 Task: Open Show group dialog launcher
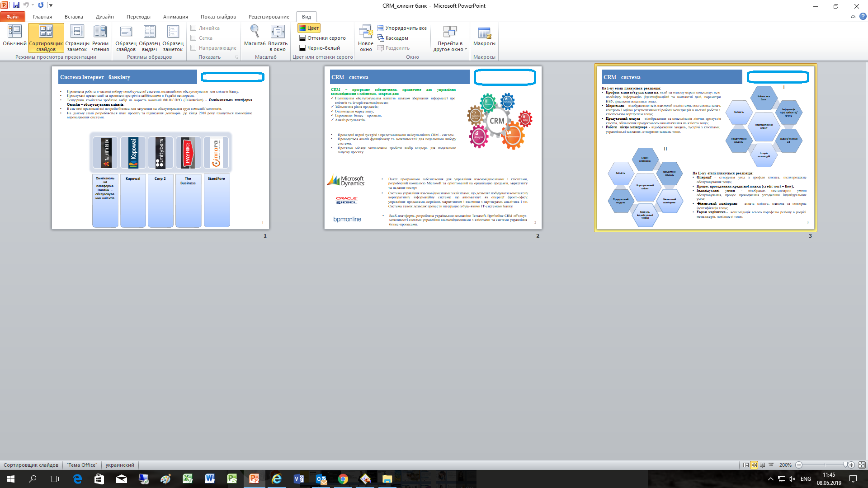236,57
